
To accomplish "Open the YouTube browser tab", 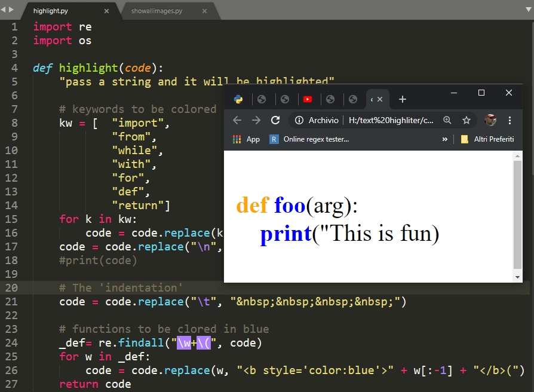I will tap(308, 99).
